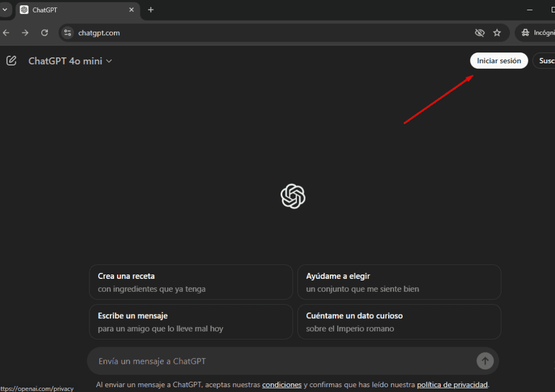The width and height of the screenshot is (555, 392).
Task: Bookmark this page with the star icon
Action: 497,33
